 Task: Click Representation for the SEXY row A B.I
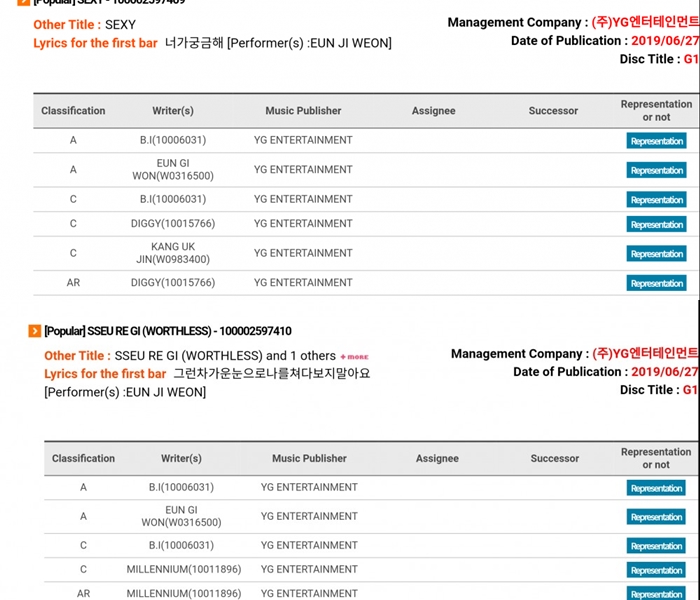656,141
